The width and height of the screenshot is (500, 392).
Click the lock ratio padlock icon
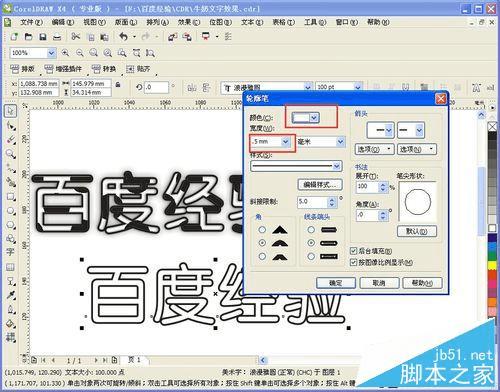point(118,84)
